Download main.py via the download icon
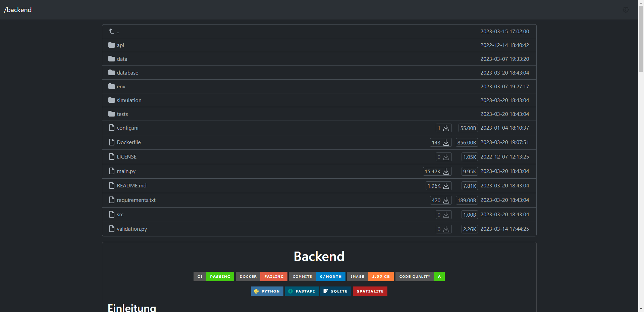Image resolution: width=644 pixels, height=312 pixels. [x=445, y=171]
